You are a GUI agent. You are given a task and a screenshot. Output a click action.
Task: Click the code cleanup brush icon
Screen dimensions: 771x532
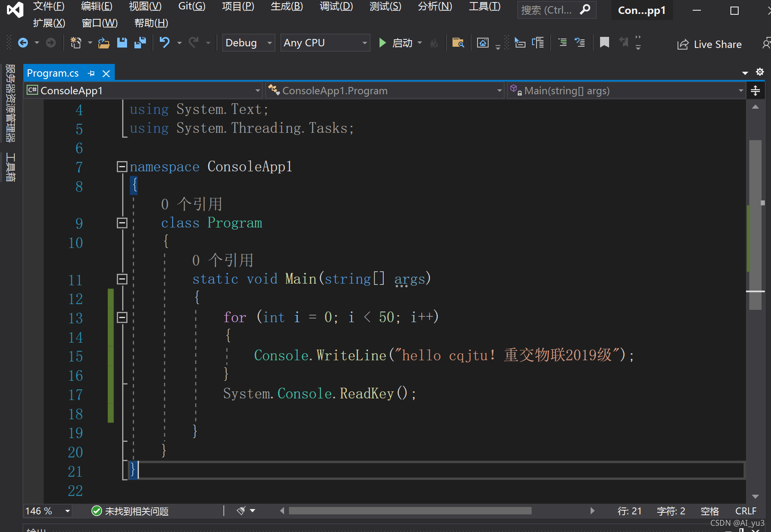pos(241,511)
